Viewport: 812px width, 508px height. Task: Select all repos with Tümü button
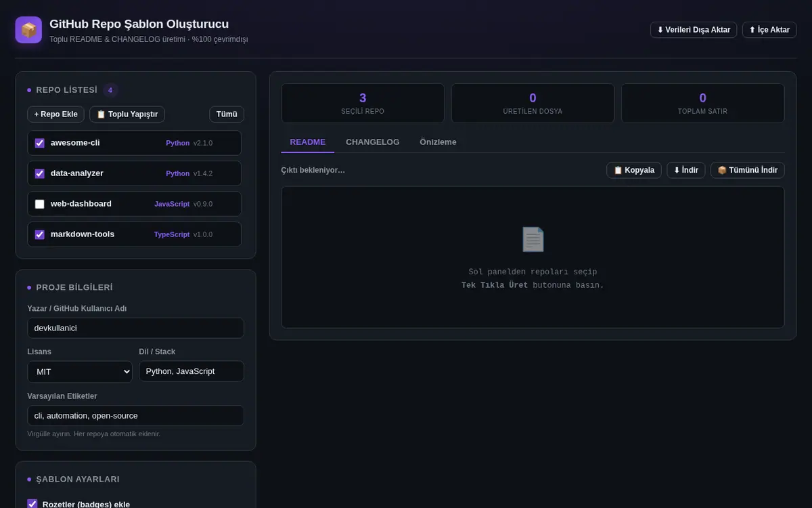(x=227, y=114)
